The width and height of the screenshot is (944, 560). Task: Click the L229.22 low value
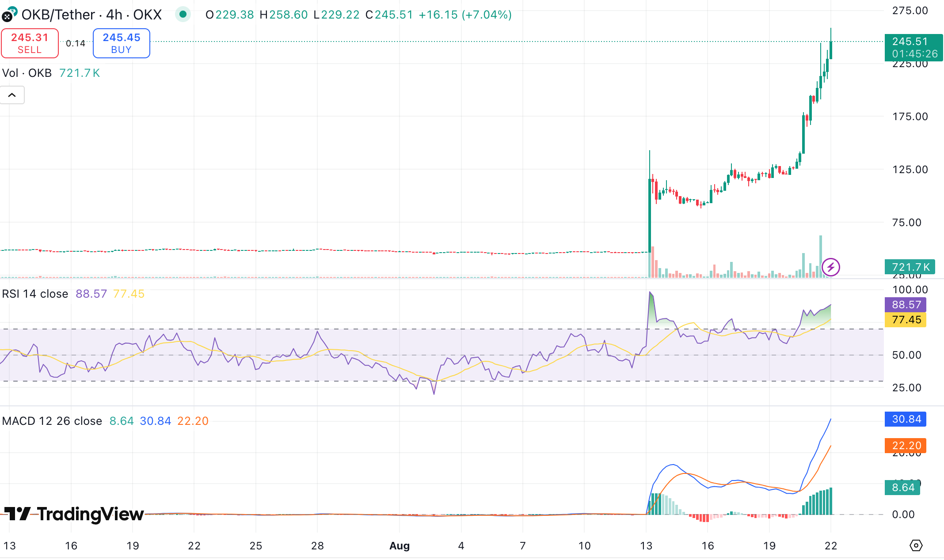(336, 15)
